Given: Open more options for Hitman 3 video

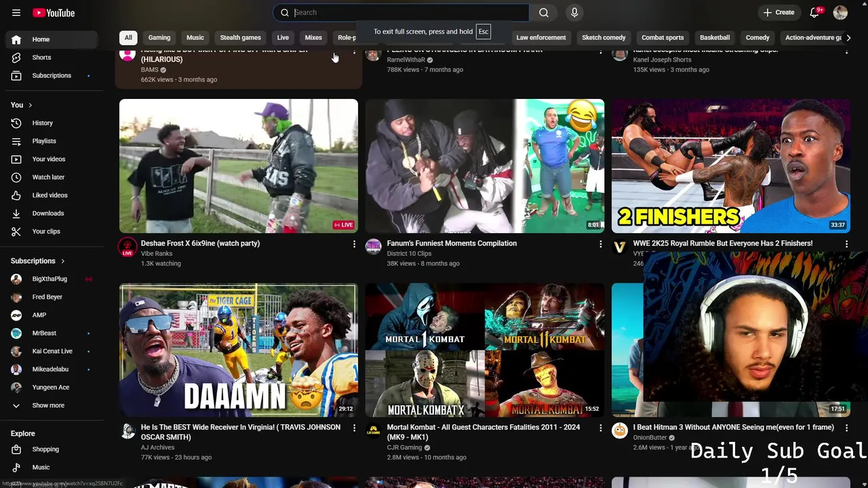Looking at the screenshot, I should pyautogui.click(x=846, y=428).
